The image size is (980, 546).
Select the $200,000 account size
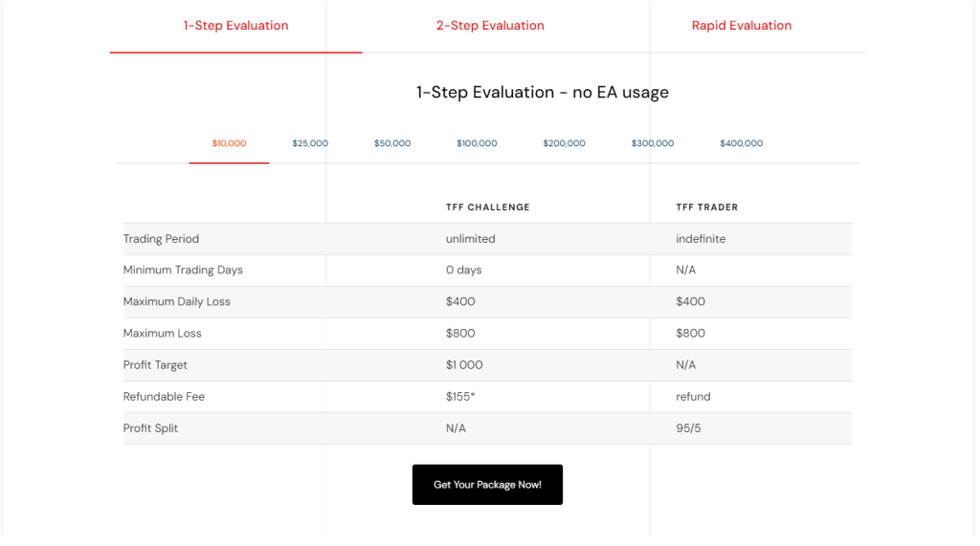pos(564,143)
